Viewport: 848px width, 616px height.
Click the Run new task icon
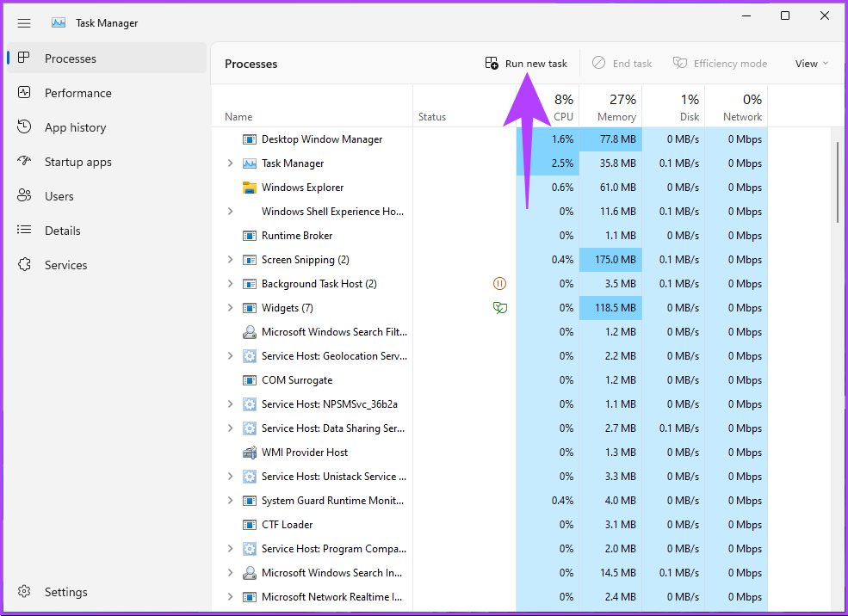(492, 63)
